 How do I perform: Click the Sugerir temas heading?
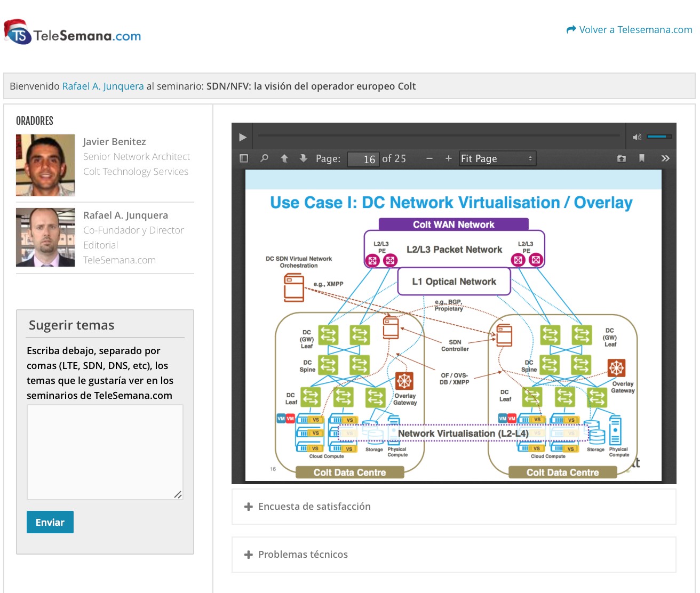(x=71, y=325)
